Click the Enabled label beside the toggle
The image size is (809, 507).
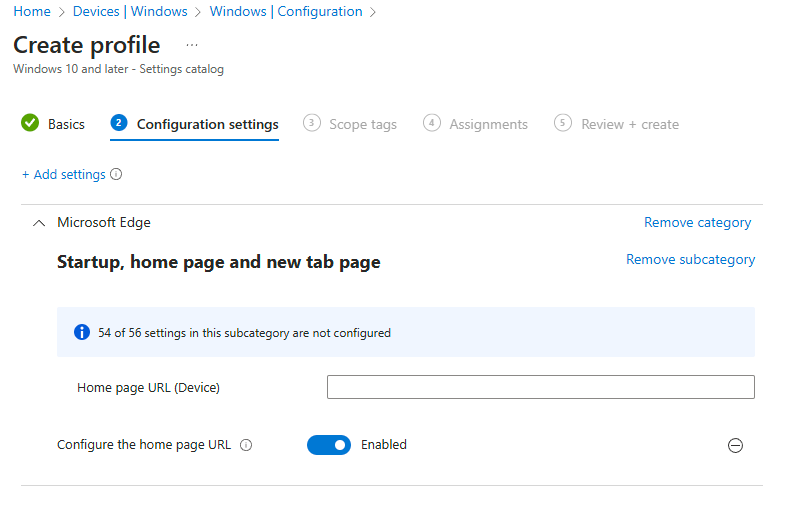click(x=384, y=445)
